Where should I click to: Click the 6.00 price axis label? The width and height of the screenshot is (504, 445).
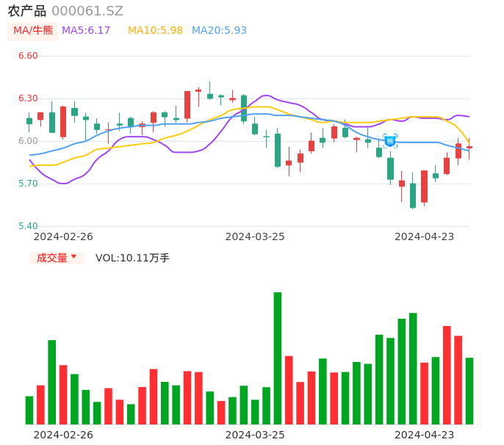point(27,141)
